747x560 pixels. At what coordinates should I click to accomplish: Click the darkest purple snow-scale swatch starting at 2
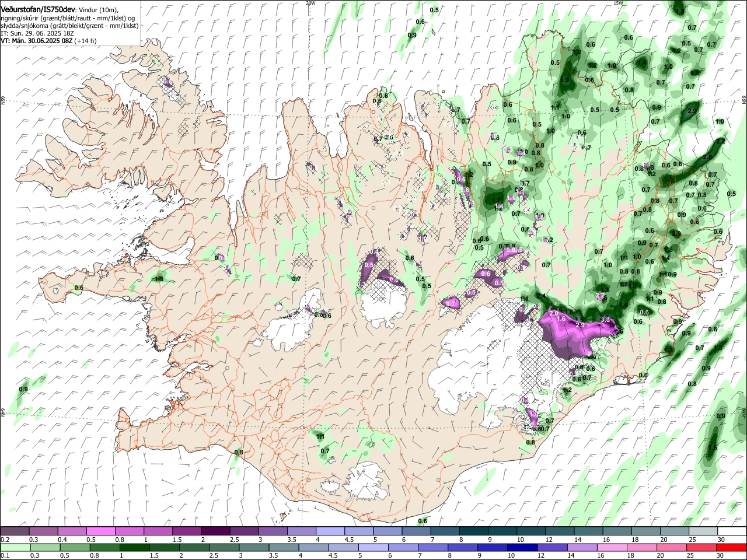[x=215, y=531]
